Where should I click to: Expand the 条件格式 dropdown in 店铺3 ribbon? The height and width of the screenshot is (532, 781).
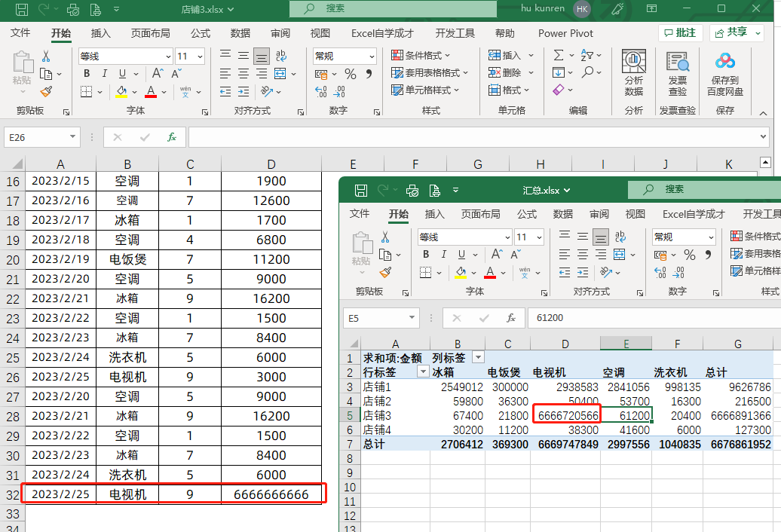pos(421,56)
